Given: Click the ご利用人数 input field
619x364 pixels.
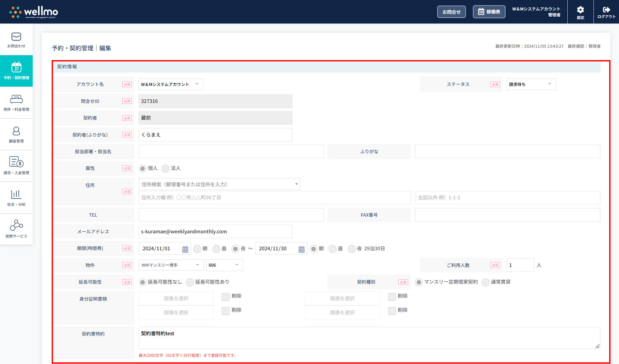Looking at the screenshot, I should pos(520,265).
